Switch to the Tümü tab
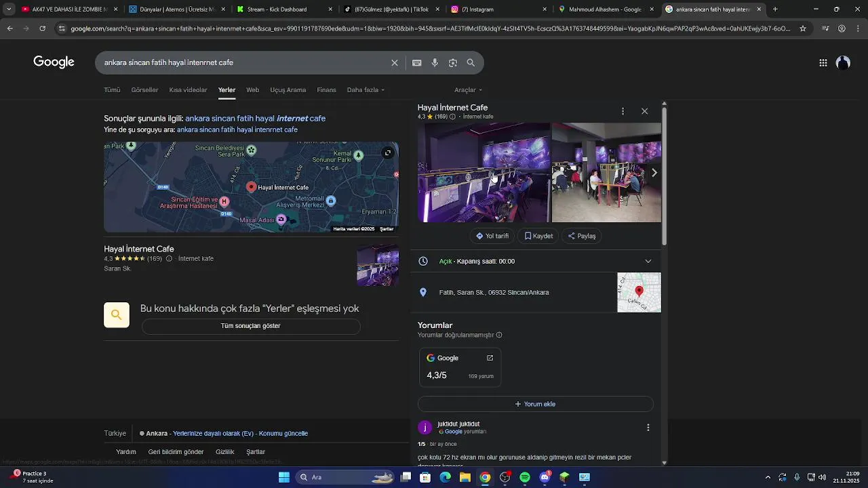 [112, 90]
